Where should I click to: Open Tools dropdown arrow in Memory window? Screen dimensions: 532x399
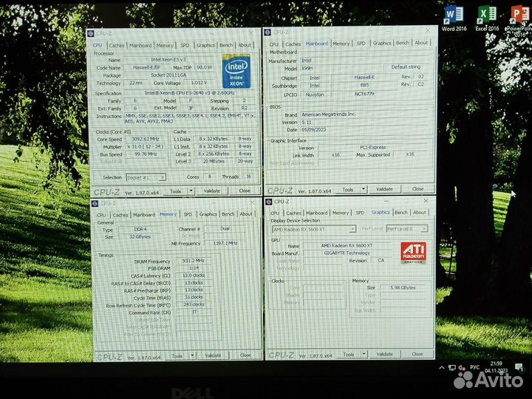coord(192,355)
